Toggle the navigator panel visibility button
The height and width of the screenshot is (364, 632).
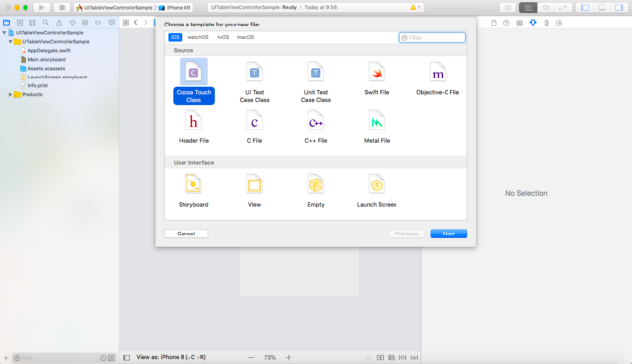click(585, 7)
